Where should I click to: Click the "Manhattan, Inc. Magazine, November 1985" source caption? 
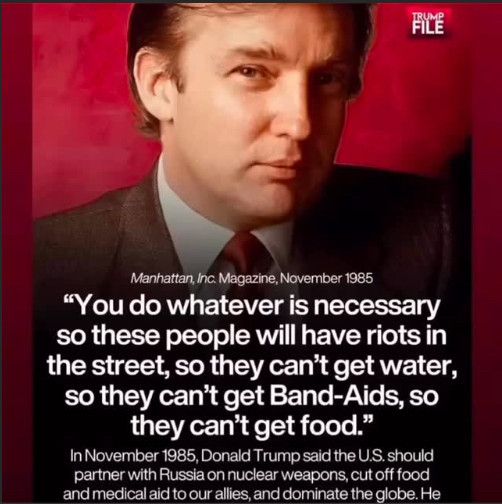tap(252, 278)
